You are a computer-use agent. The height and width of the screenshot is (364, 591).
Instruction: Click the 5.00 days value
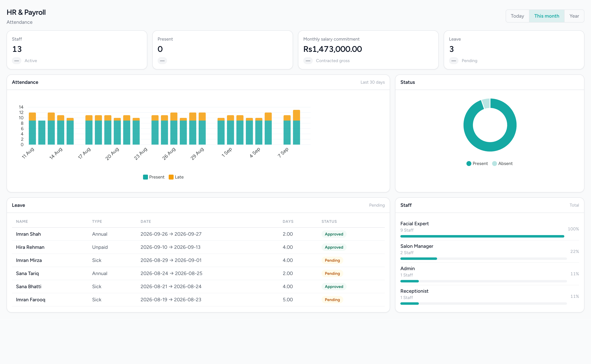tap(287, 300)
